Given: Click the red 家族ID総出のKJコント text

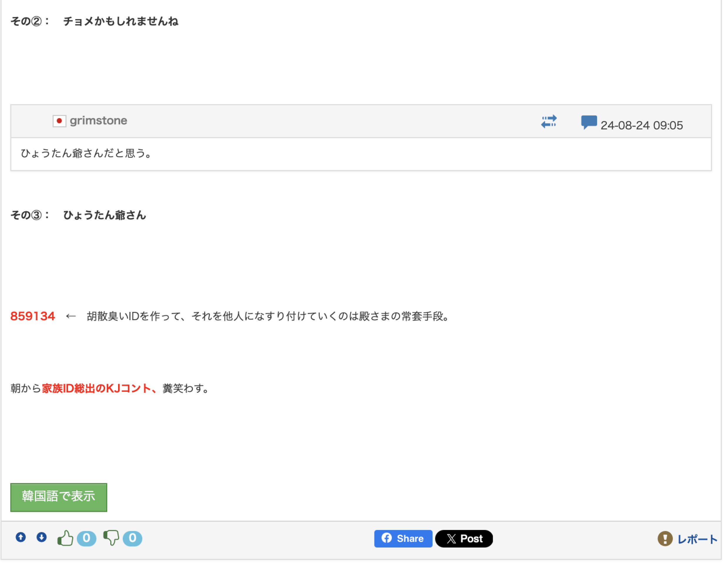Looking at the screenshot, I should 97,388.
